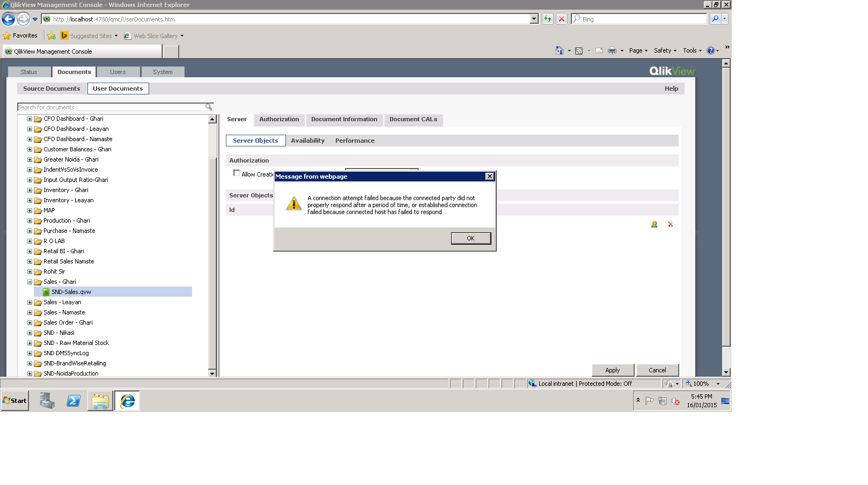This screenshot has width=868, height=485.
Task: Click the search magnifier in document search
Action: [209, 107]
